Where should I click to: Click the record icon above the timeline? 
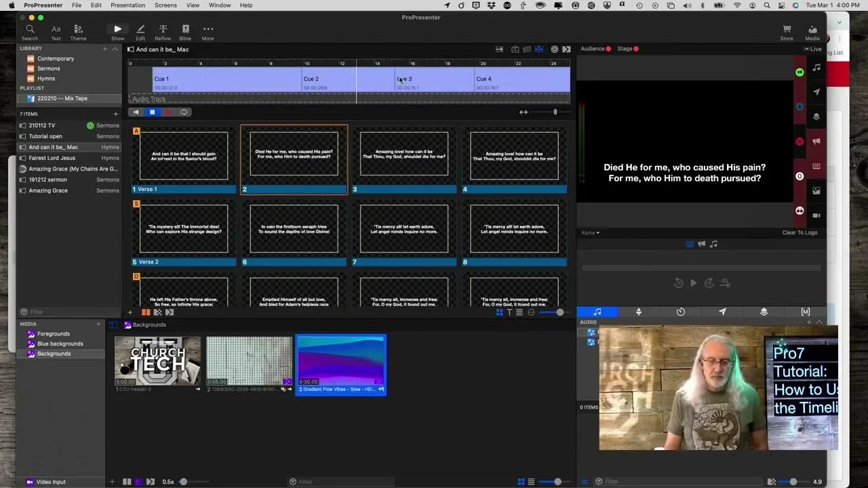[555, 49]
